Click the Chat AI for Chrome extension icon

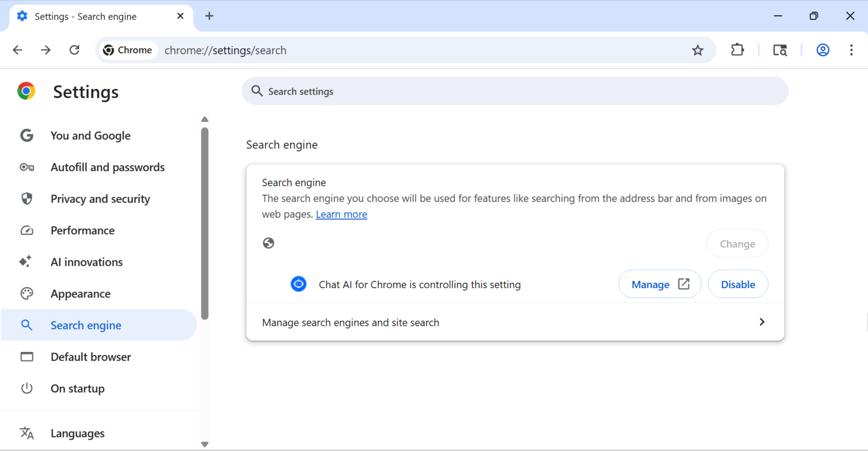point(298,284)
